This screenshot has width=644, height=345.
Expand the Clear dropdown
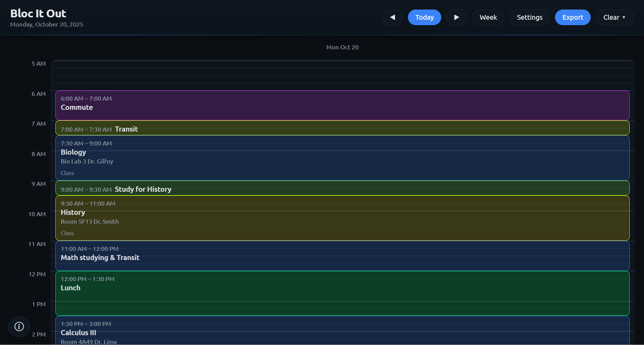614,17
